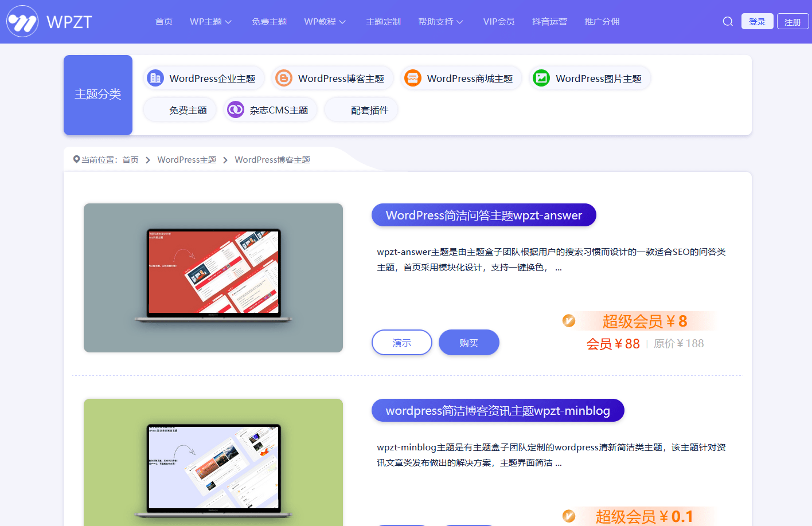This screenshot has height=526, width=812.
Task: Click the 超级会员¥0.1 price label
Action: [645, 516]
